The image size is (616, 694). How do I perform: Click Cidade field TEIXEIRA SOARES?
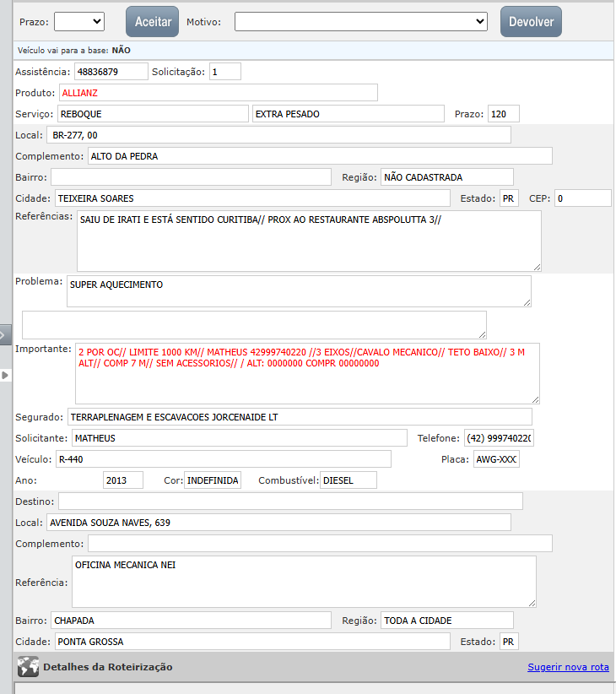(x=252, y=198)
